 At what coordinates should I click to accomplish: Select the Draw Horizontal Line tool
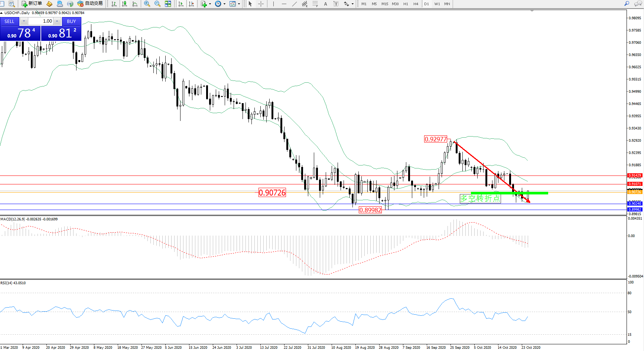coord(284,4)
